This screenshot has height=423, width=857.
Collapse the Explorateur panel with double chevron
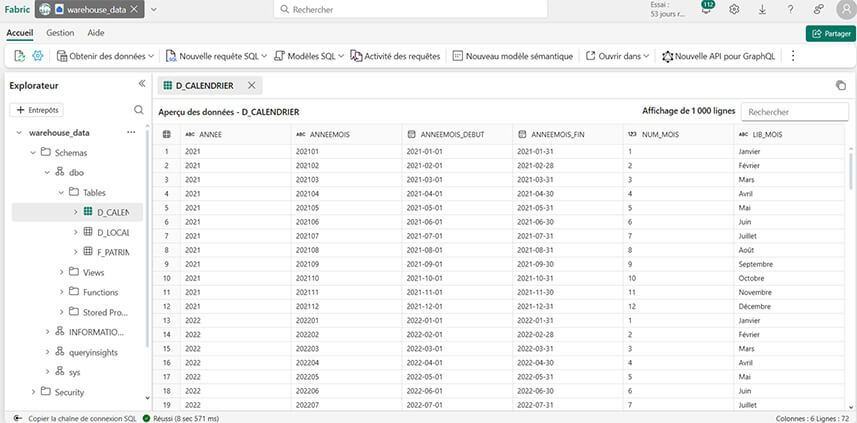(141, 84)
